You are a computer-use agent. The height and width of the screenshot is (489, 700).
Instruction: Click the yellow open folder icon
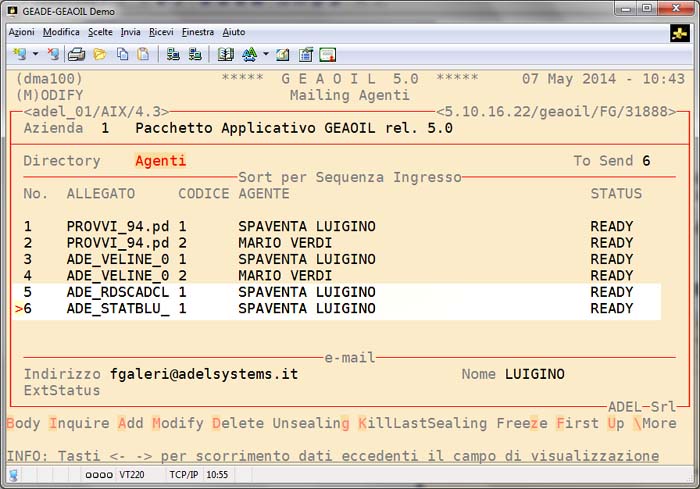(x=100, y=54)
